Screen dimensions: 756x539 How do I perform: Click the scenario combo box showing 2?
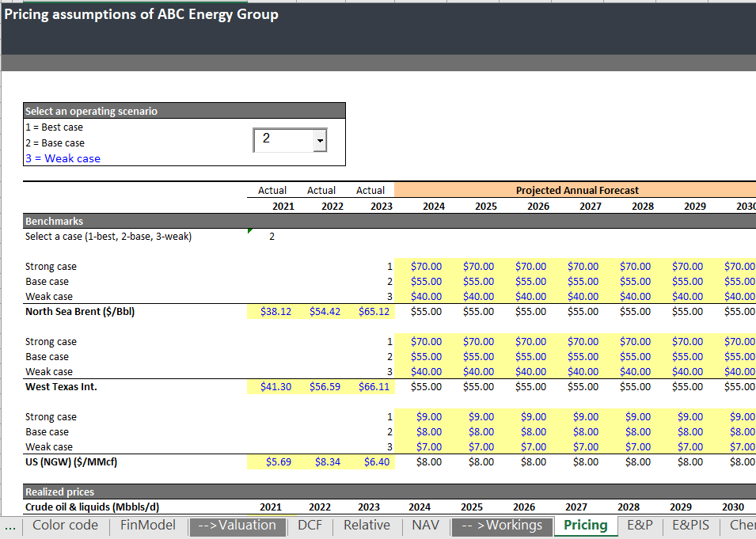pyautogui.click(x=285, y=139)
